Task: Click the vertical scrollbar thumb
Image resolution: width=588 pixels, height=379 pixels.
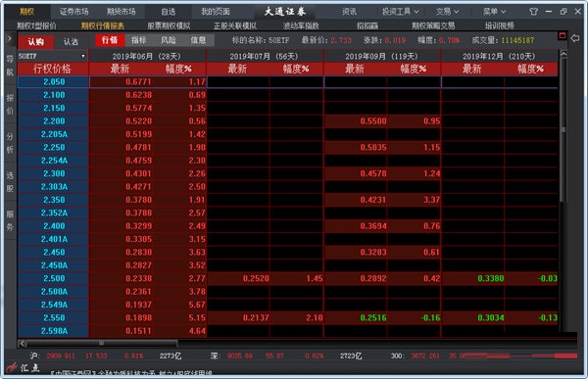Action: 563,129
